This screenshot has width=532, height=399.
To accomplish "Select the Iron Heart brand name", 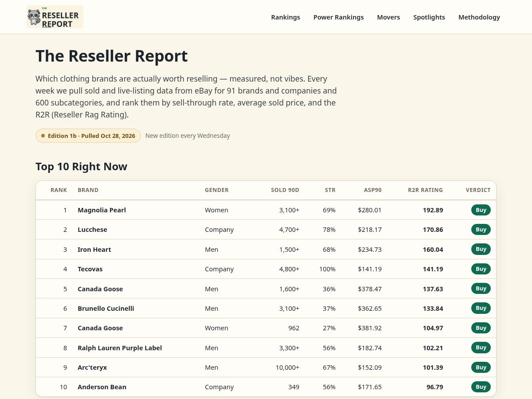I will (94, 250).
